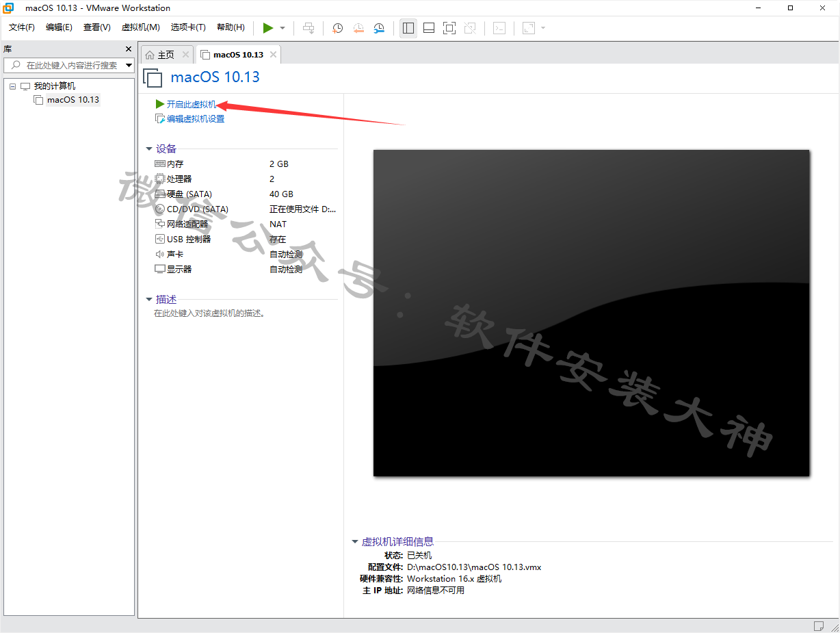Click the stretch guest display icon

[529, 28]
